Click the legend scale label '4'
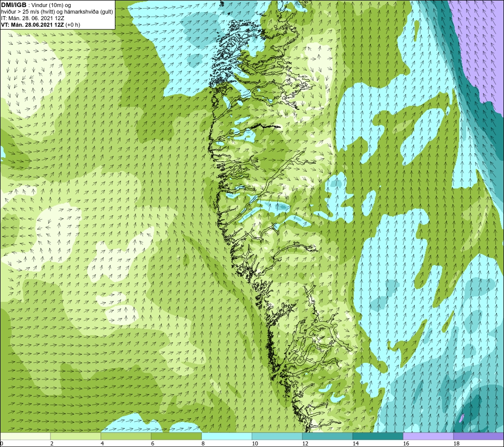The height and width of the screenshot is (447, 504). click(x=102, y=444)
